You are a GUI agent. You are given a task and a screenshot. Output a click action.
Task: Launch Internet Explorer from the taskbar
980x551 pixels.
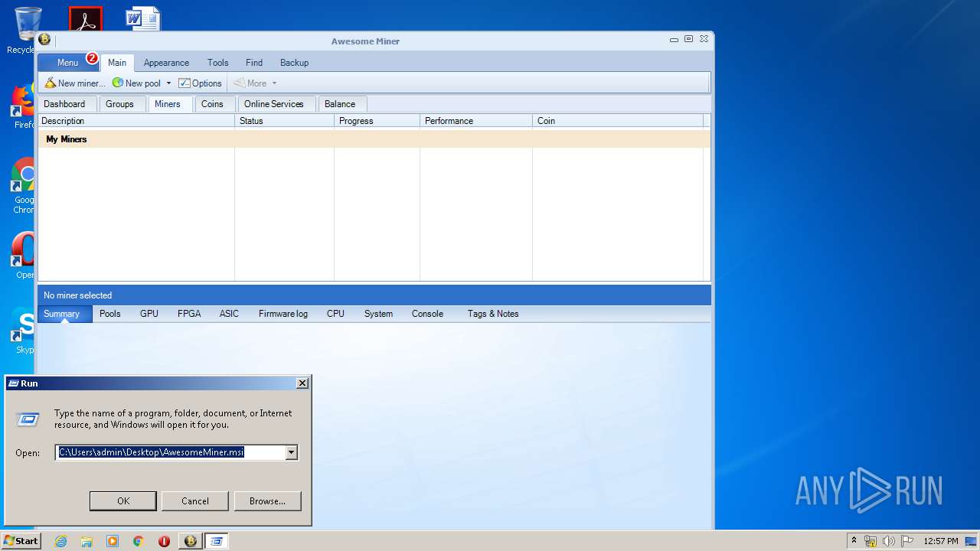[61, 541]
